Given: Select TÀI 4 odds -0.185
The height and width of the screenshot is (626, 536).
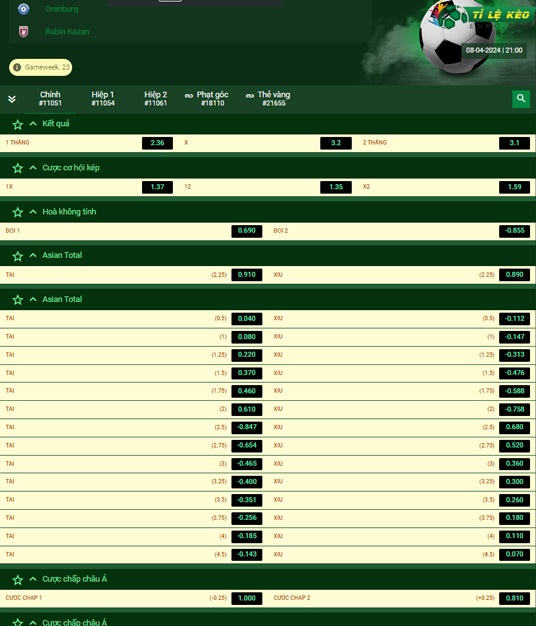Looking at the screenshot, I should pos(247,536).
